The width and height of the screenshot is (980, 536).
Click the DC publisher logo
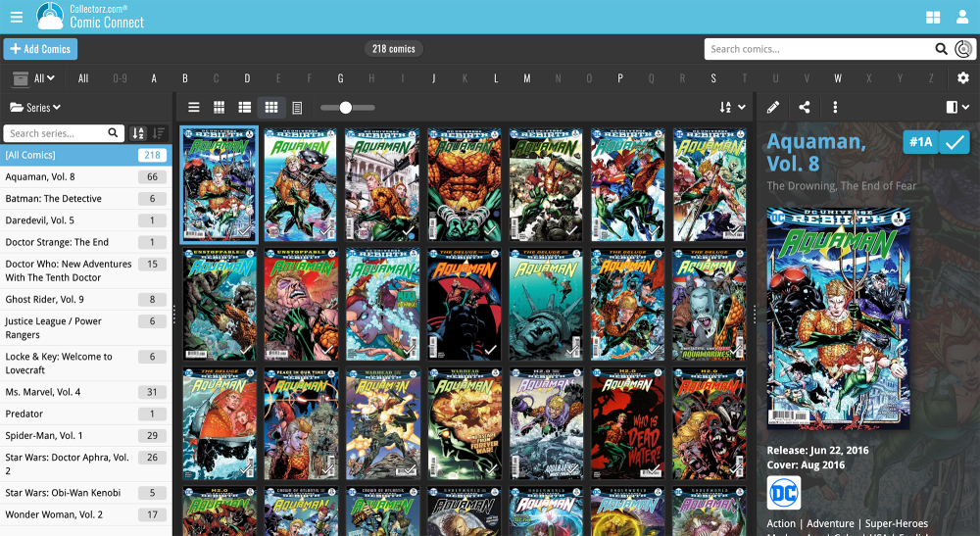(784, 494)
